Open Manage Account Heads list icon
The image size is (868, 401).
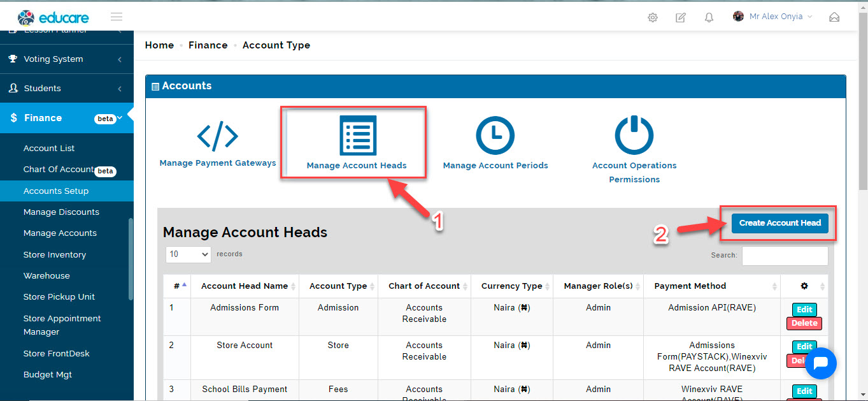pos(357,135)
